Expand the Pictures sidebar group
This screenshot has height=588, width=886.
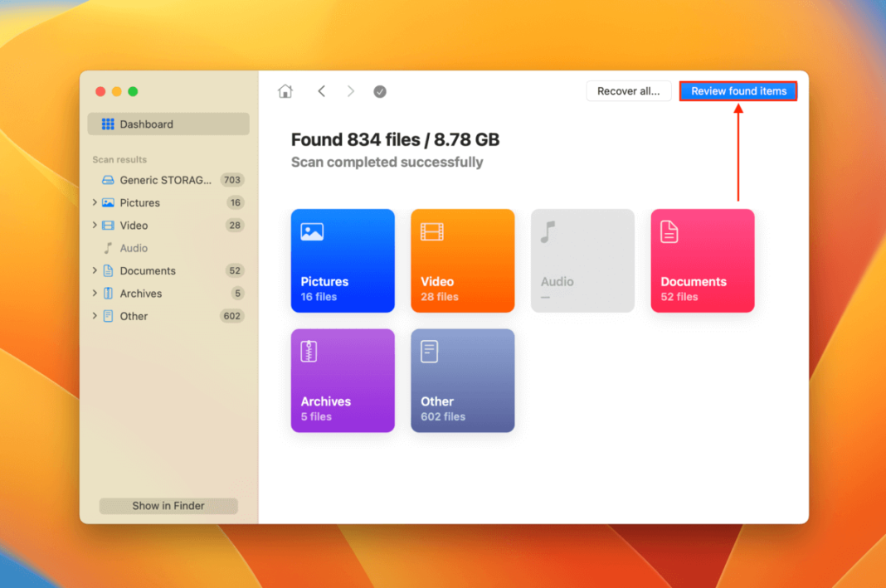pos(95,202)
